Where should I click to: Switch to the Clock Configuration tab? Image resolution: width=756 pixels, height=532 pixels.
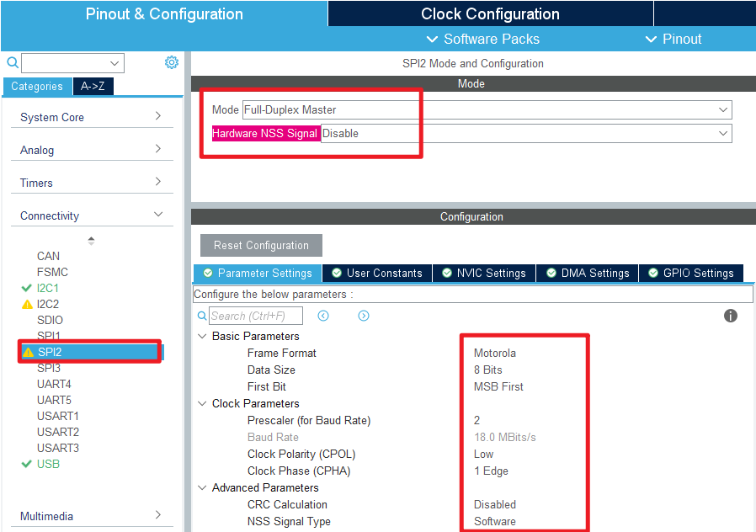(x=490, y=14)
